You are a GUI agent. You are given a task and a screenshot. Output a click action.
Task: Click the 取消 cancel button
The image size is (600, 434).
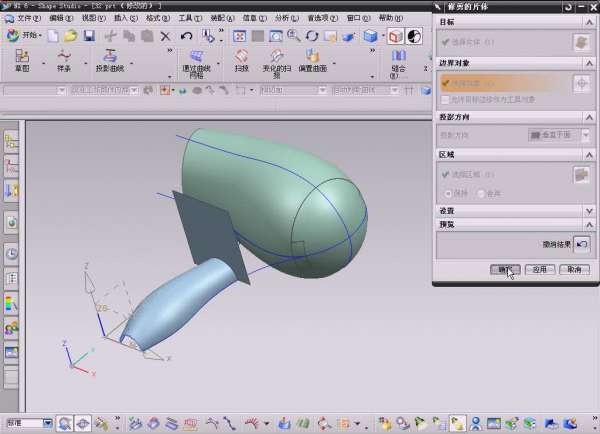coord(572,269)
